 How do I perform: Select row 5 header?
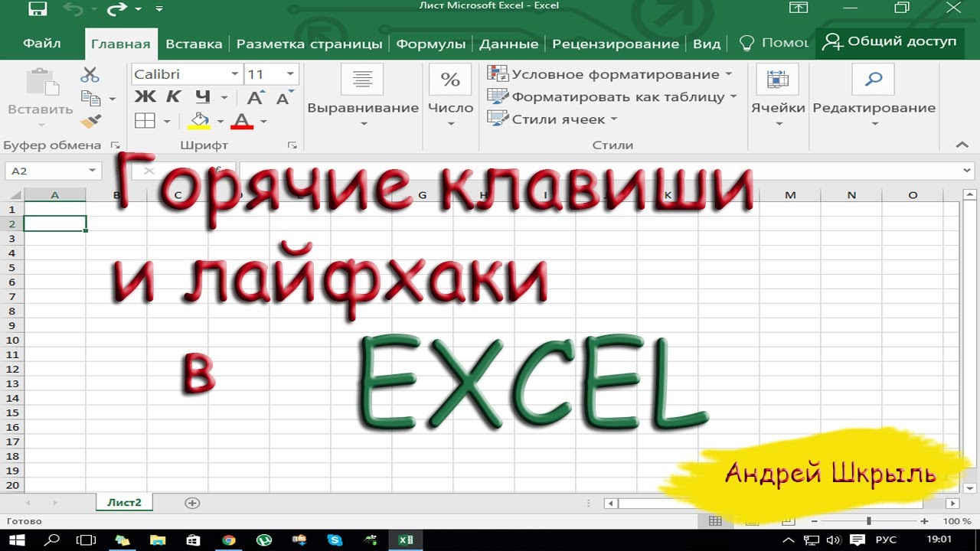click(11, 267)
